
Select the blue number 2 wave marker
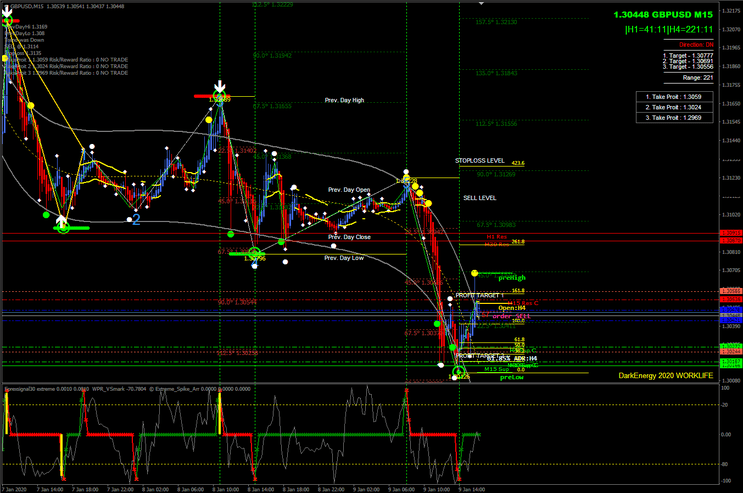click(x=135, y=219)
